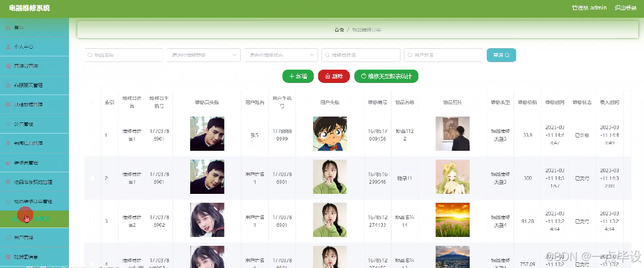Image resolution: width=644 pixels, height=268 pixels.
Task: Open the sunset field item photo in row 3
Action: click(453, 220)
